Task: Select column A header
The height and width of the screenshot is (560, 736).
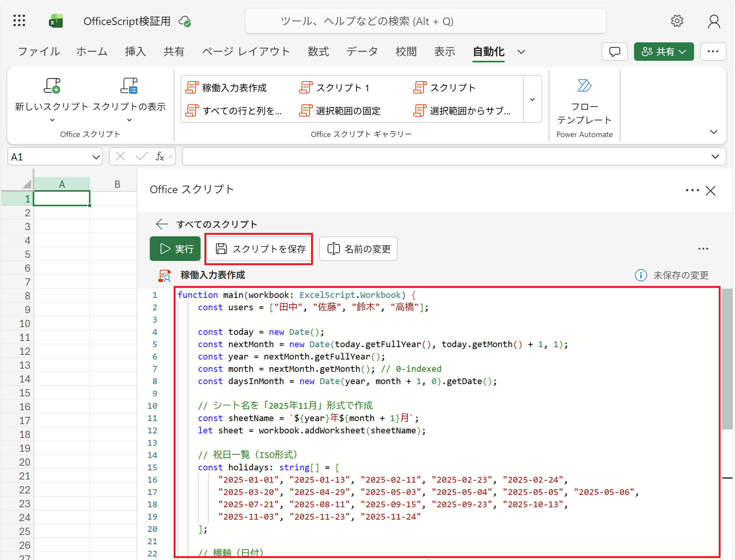Action: pyautogui.click(x=62, y=184)
